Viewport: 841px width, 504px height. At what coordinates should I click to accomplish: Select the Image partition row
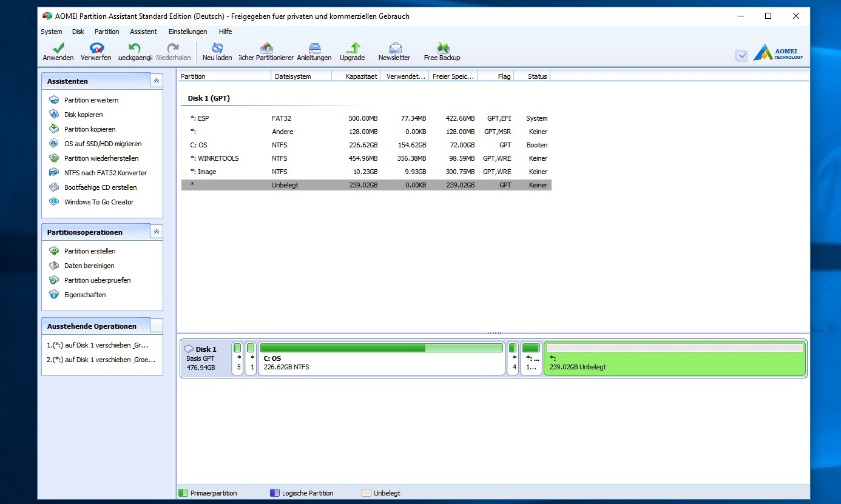(366, 172)
